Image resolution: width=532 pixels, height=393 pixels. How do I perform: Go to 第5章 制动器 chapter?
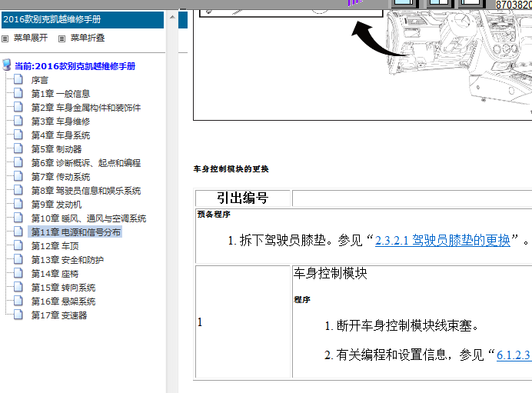pyautogui.click(x=57, y=149)
